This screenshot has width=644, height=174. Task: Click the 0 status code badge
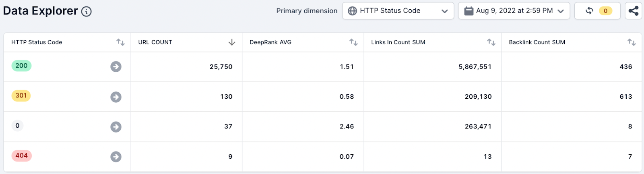[x=17, y=126]
